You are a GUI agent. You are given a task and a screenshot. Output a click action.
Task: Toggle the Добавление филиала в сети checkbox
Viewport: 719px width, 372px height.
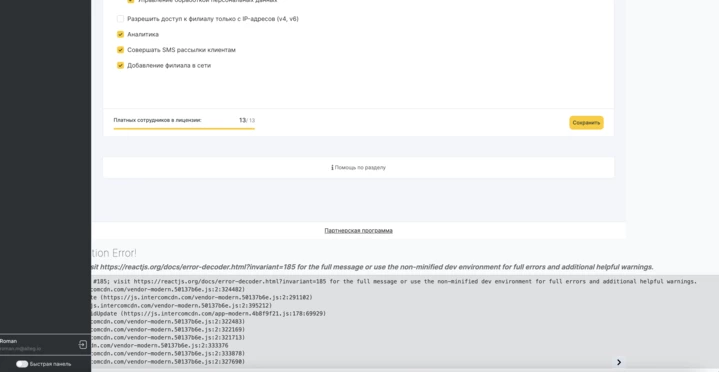pyautogui.click(x=120, y=66)
